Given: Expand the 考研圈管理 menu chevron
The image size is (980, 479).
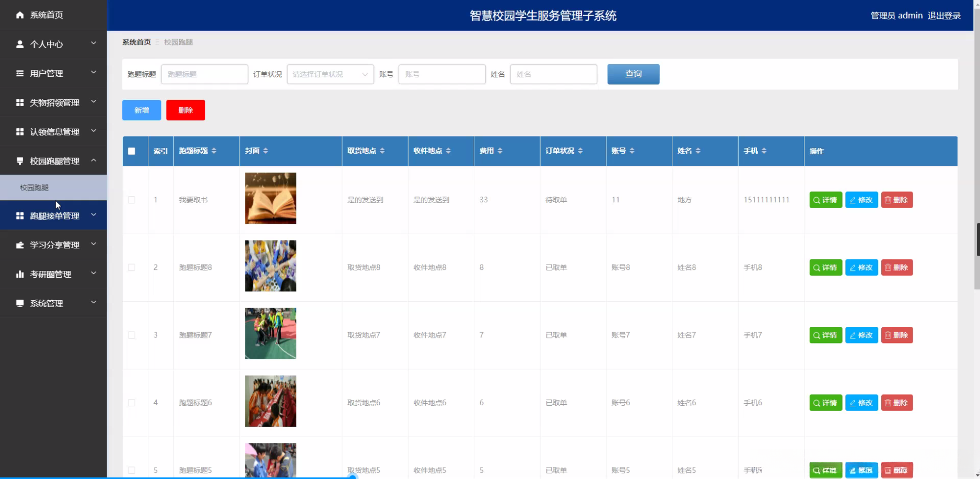Looking at the screenshot, I should click(x=94, y=273).
